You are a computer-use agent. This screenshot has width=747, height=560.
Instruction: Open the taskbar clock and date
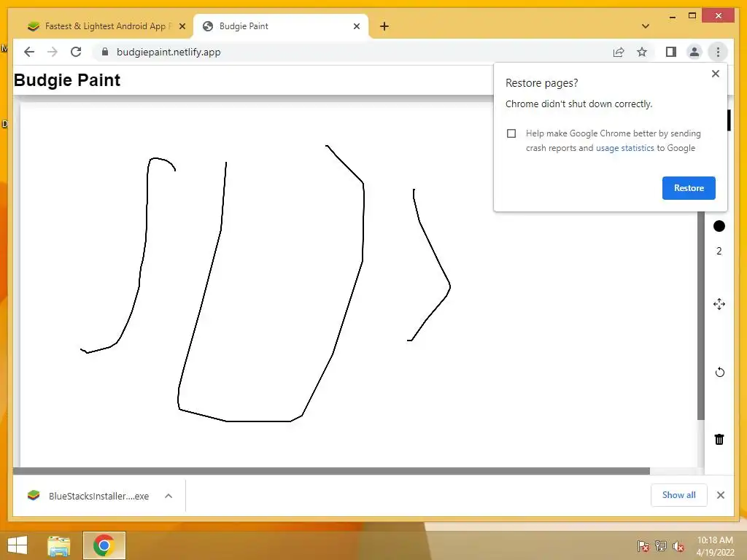[x=715, y=546]
